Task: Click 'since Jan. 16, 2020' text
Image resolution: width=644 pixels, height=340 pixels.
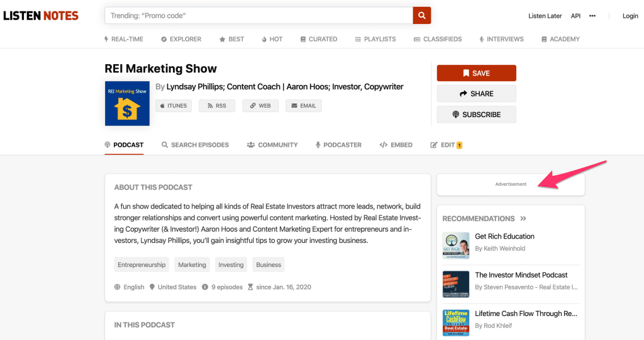Action: [x=284, y=287]
